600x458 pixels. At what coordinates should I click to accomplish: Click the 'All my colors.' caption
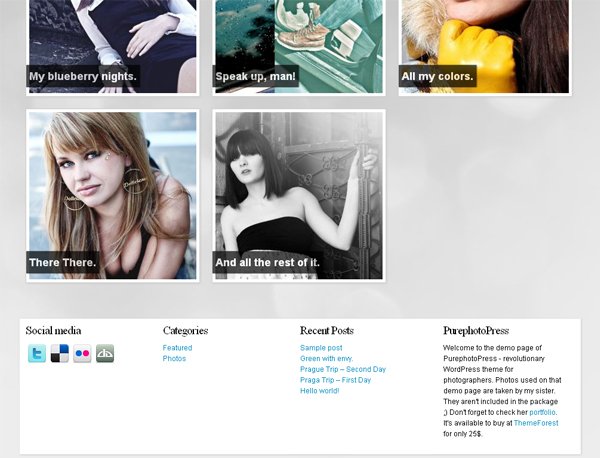(x=437, y=76)
